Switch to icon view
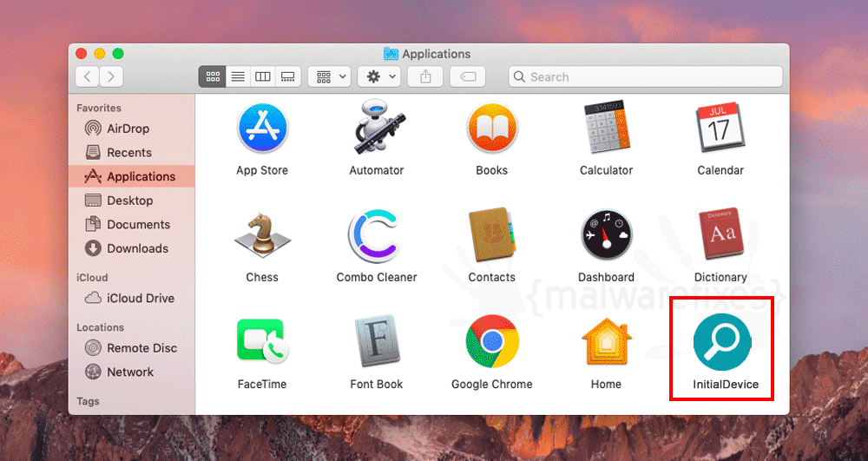868x461 pixels. point(213,77)
